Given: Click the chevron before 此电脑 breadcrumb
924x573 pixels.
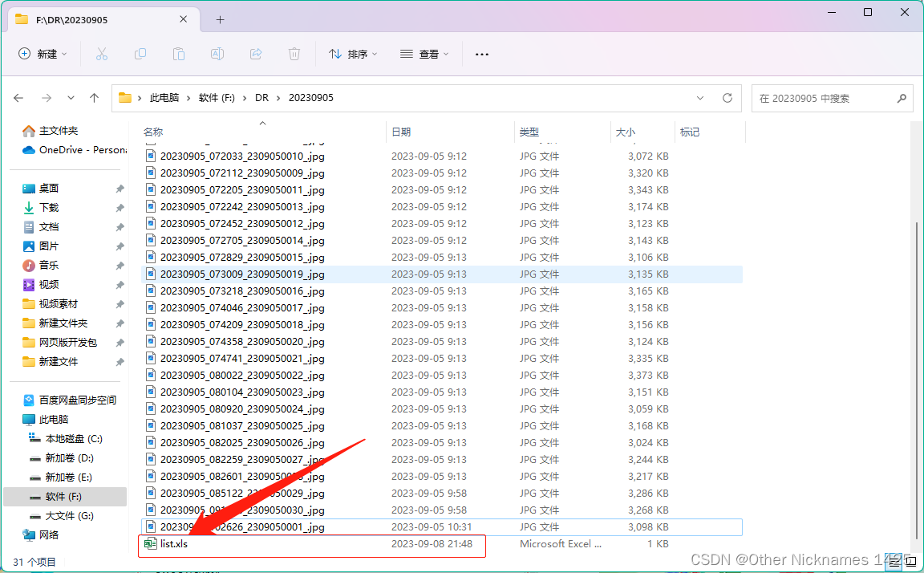Looking at the screenshot, I should point(140,99).
